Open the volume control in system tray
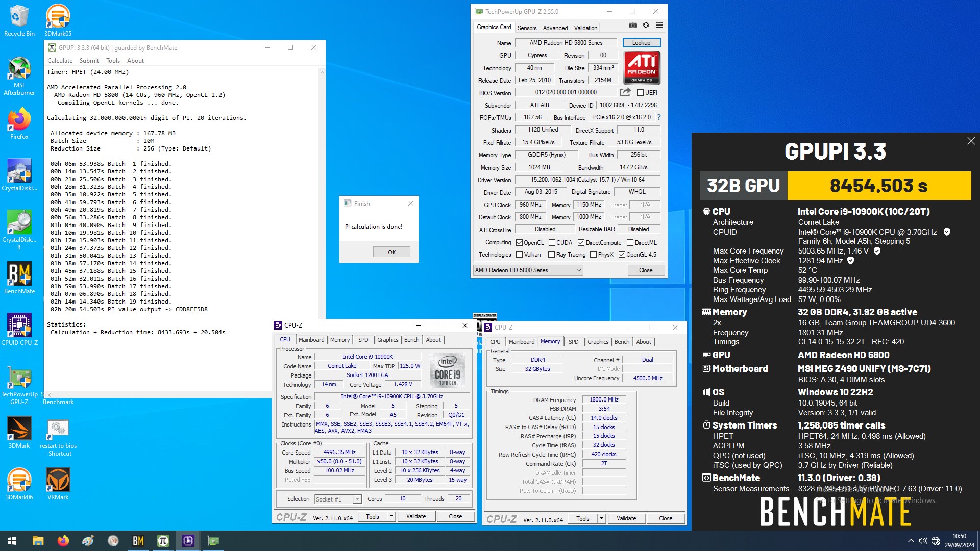This screenshot has height=551, width=980. click(923, 541)
